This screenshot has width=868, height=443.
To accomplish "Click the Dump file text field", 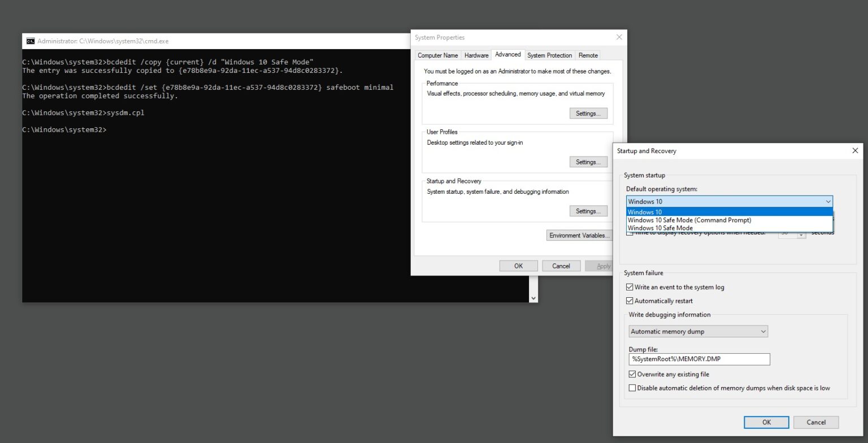I will click(698, 359).
